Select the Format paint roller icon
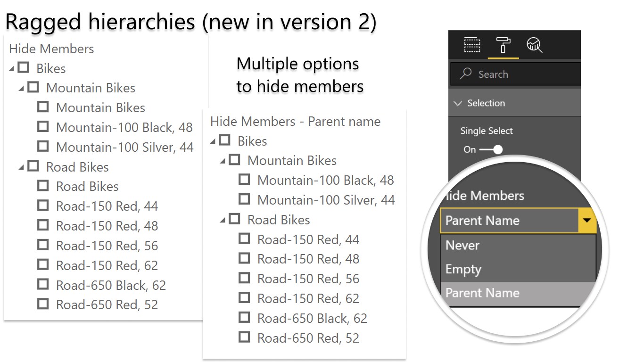644x362 pixels. click(503, 45)
